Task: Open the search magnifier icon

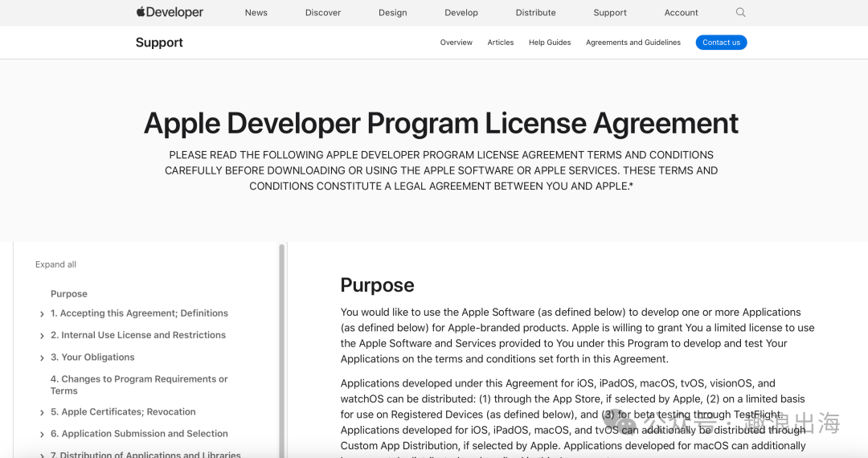Action: (740, 12)
